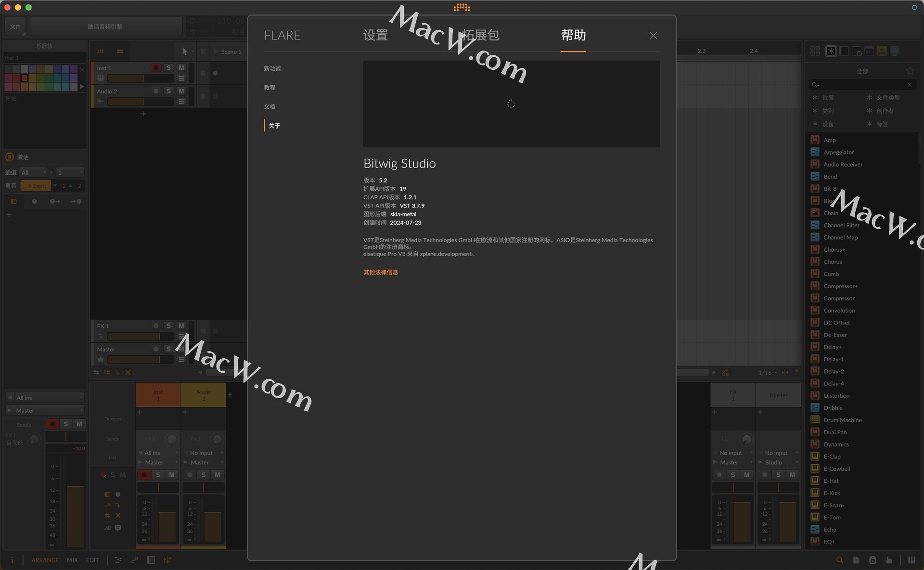Open the Master output dropdown in inspector
Viewport: 924px width, 570px height.
coord(45,411)
